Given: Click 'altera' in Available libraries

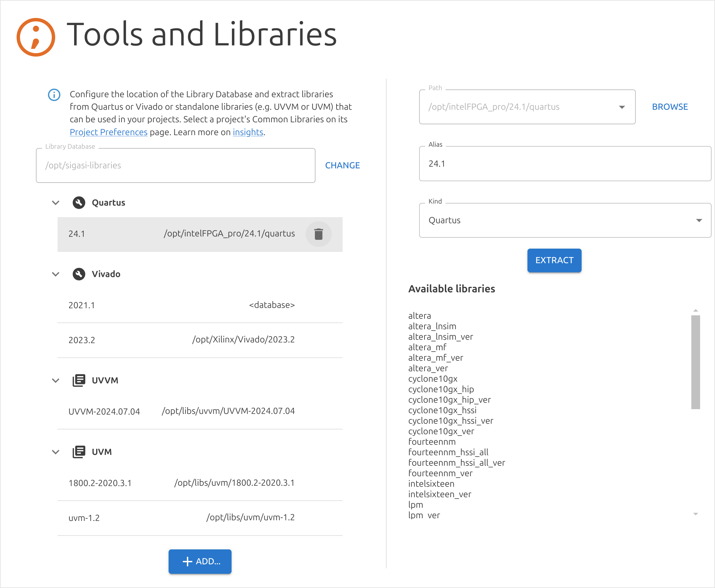Looking at the screenshot, I should (x=419, y=316).
